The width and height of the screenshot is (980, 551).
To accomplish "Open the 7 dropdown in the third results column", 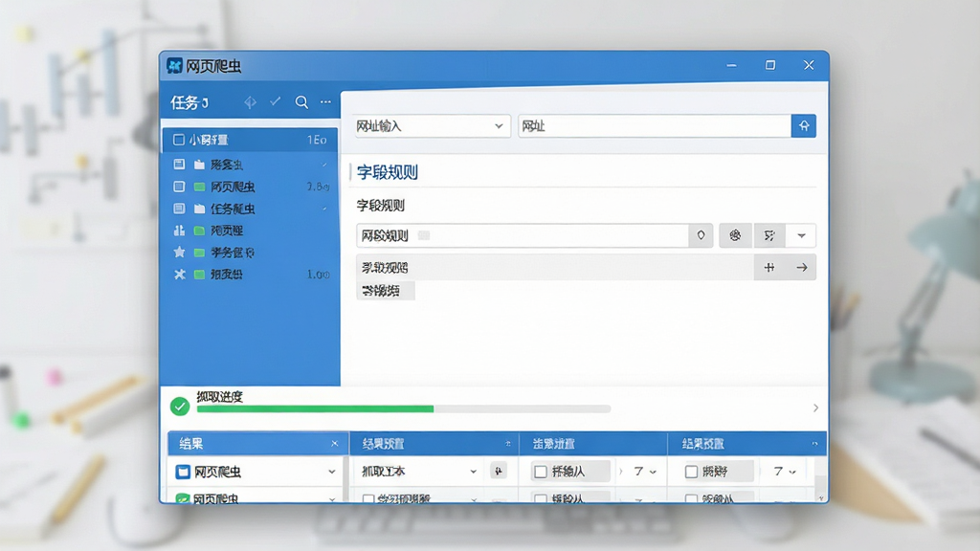I will (644, 472).
